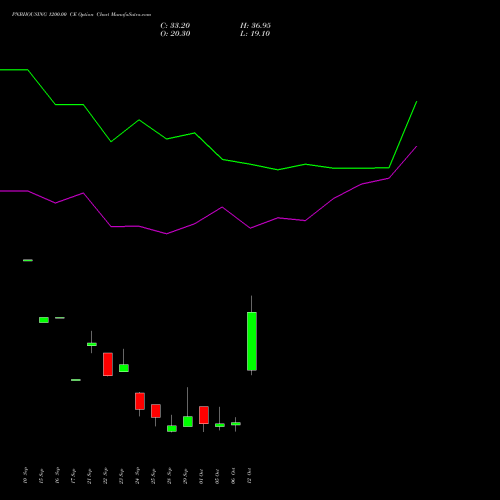Select the tall green candle above 12 Oct

(x=252, y=341)
